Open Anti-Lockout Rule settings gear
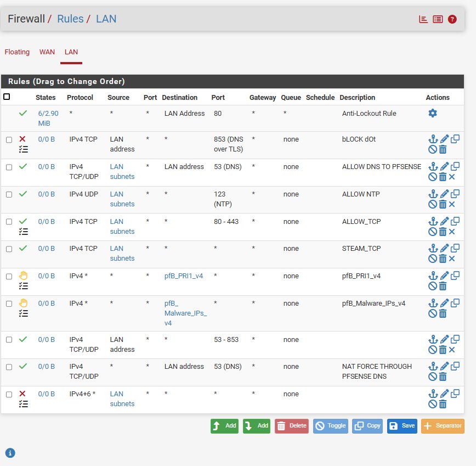476x466 pixels. [433, 113]
